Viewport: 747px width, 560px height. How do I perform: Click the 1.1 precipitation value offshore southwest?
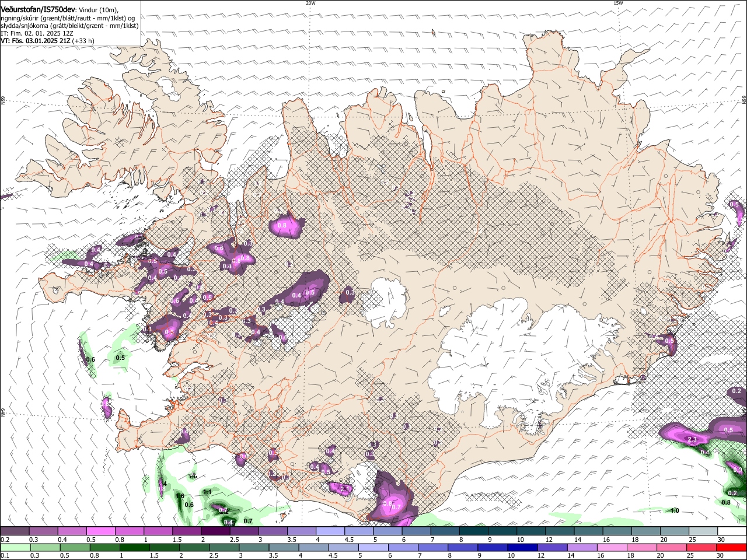coord(207,492)
